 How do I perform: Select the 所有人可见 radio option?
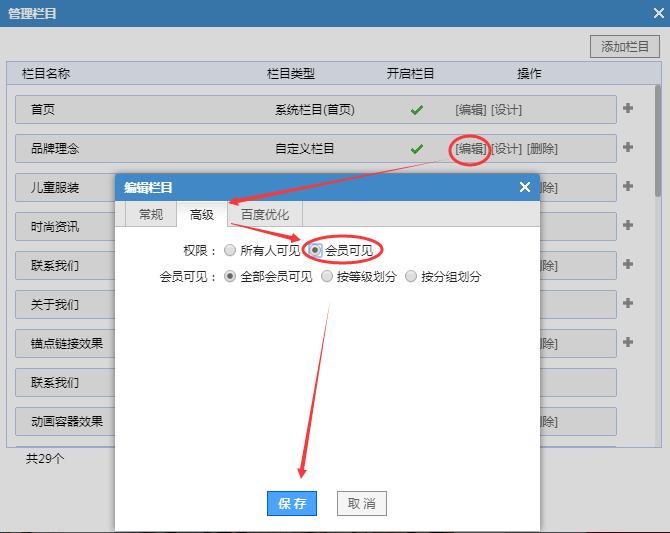pyautogui.click(x=230, y=250)
